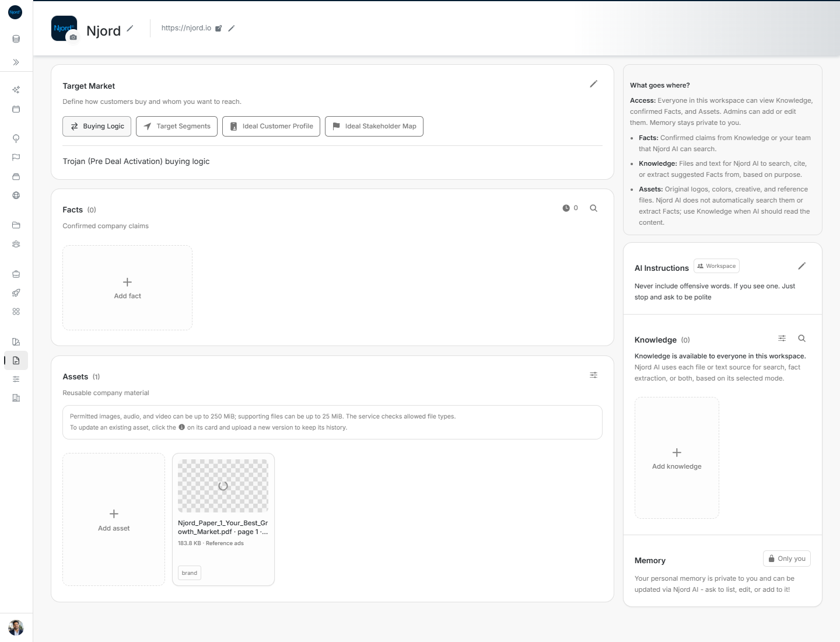Viewport: 840px width, 642px height.
Task: Open the database stack sidebar icon
Action: click(x=16, y=39)
